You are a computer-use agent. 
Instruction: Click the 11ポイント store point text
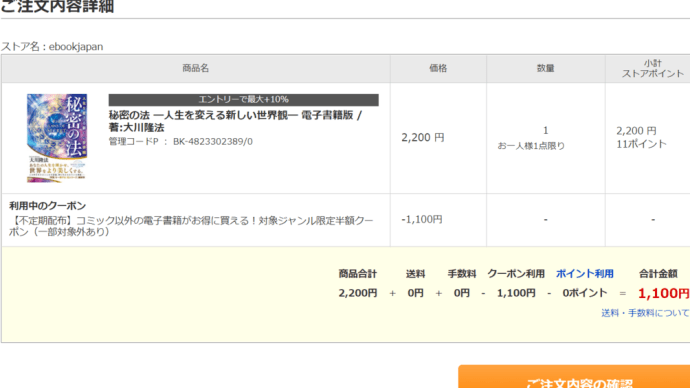point(641,144)
